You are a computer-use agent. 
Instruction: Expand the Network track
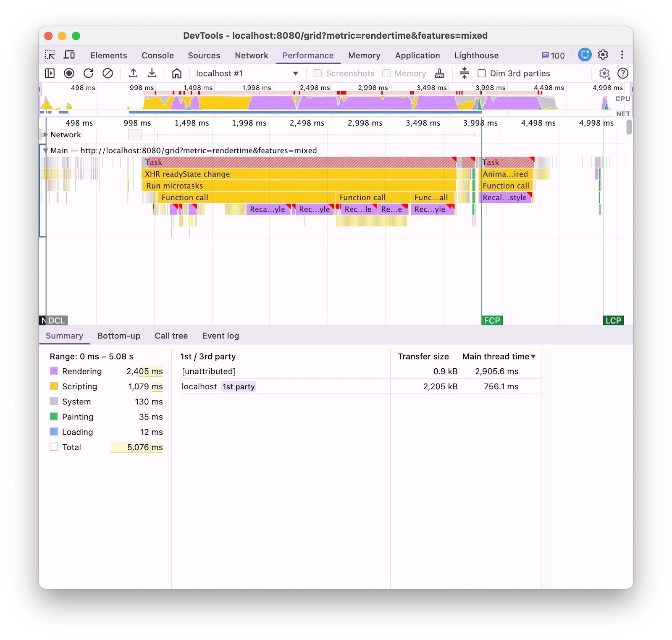(45, 135)
